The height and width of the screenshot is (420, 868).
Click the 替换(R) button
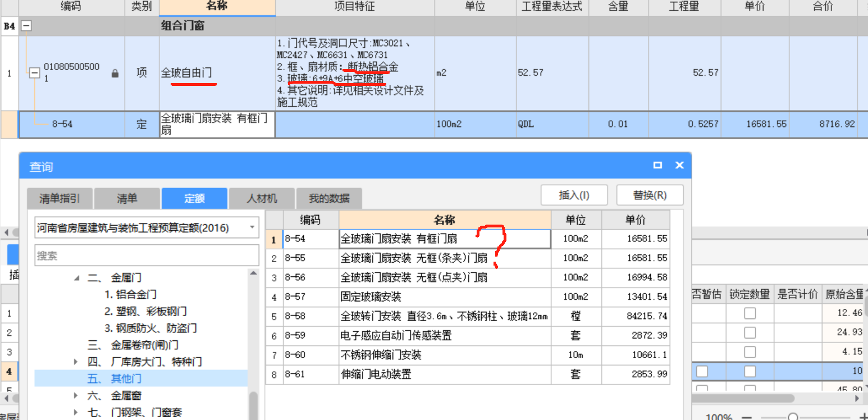650,195
